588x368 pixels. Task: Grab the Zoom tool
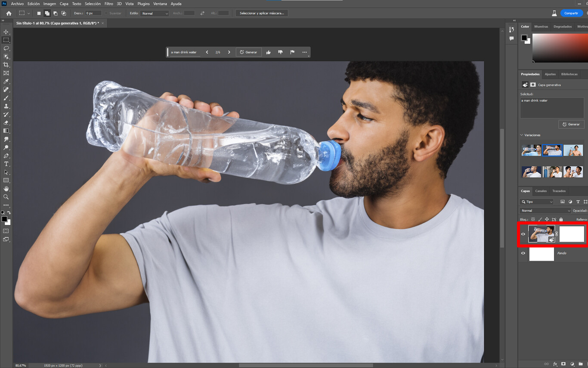coord(6,197)
